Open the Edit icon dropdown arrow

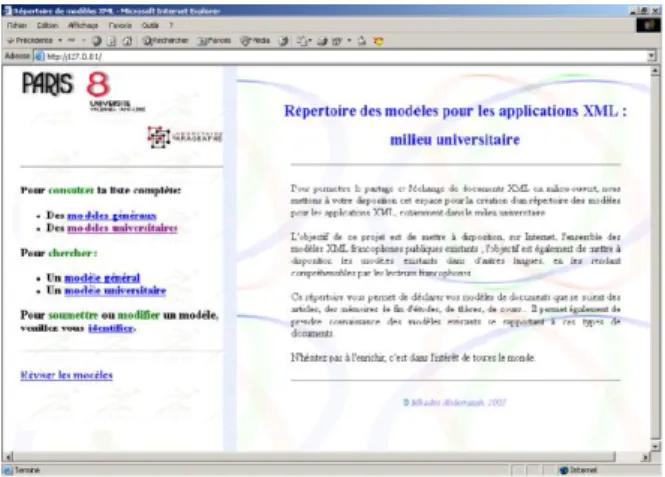pos(349,41)
